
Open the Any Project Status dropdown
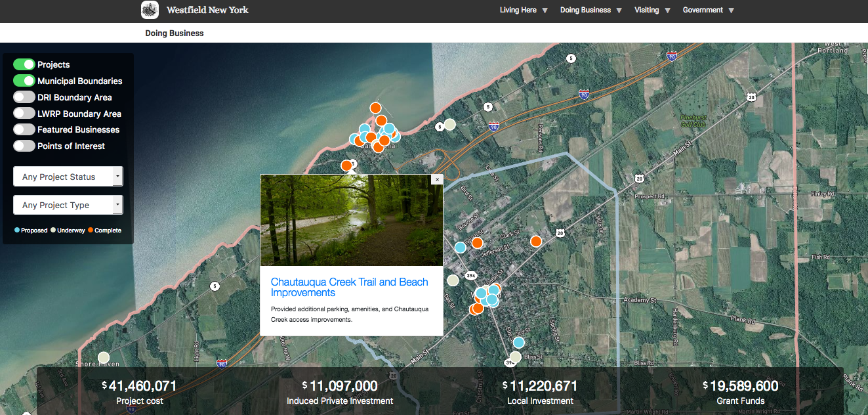tap(68, 177)
